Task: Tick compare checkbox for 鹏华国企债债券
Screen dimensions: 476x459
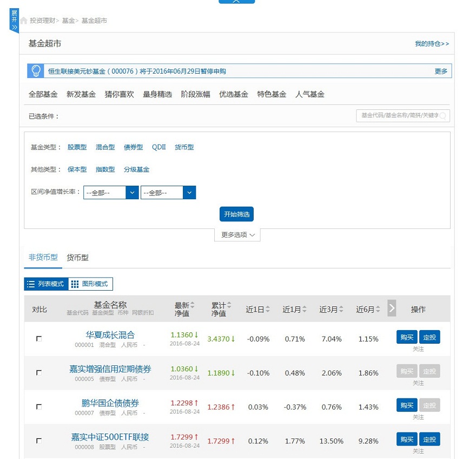Action: pyautogui.click(x=39, y=407)
